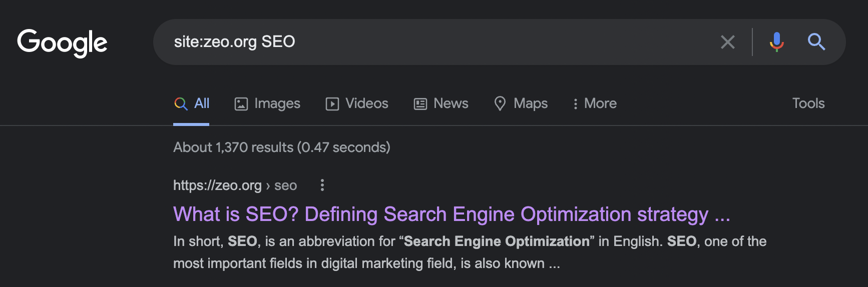This screenshot has height=287, width=868.
Task: Click the https://zeo.org › seo URL breadcrumb
Action: point(235,185)
